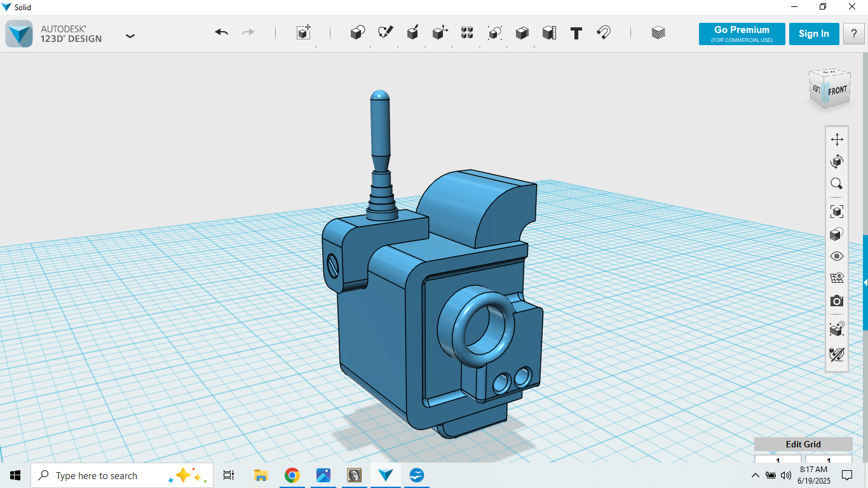The width and height of the screenshot is (868, 488).
Task: Open the Transform tool
Action: [x=304, y=33]
